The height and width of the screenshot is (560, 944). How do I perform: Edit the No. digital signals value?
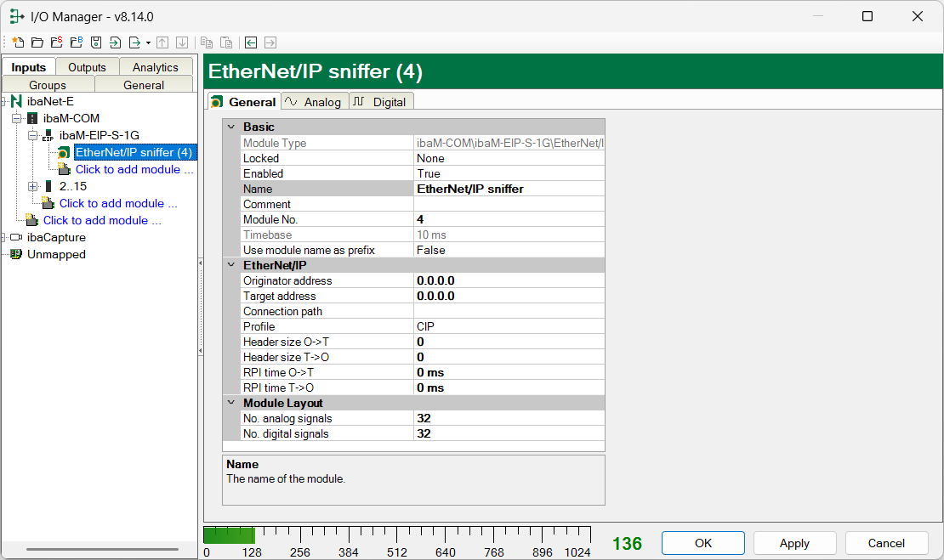click(509, 433)
